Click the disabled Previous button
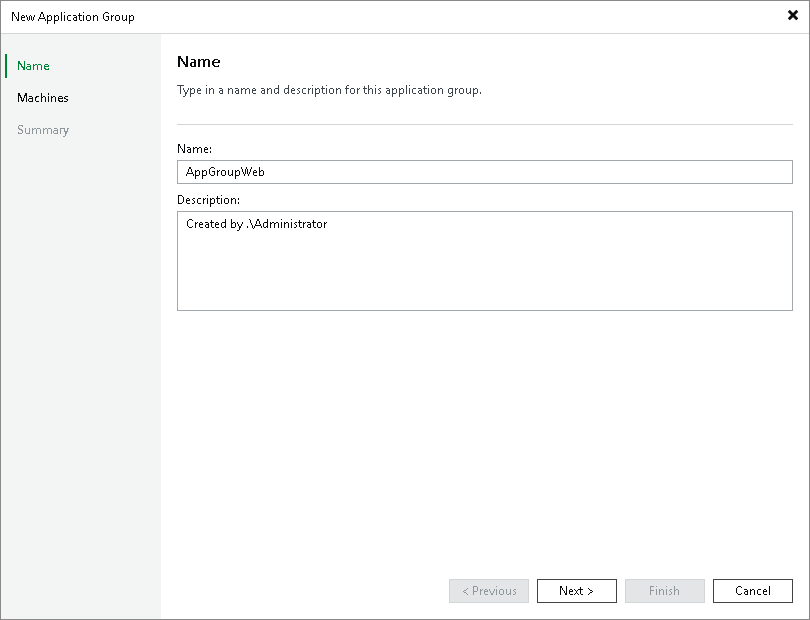This screenshot has width=810, height=620. click(489, 591)
